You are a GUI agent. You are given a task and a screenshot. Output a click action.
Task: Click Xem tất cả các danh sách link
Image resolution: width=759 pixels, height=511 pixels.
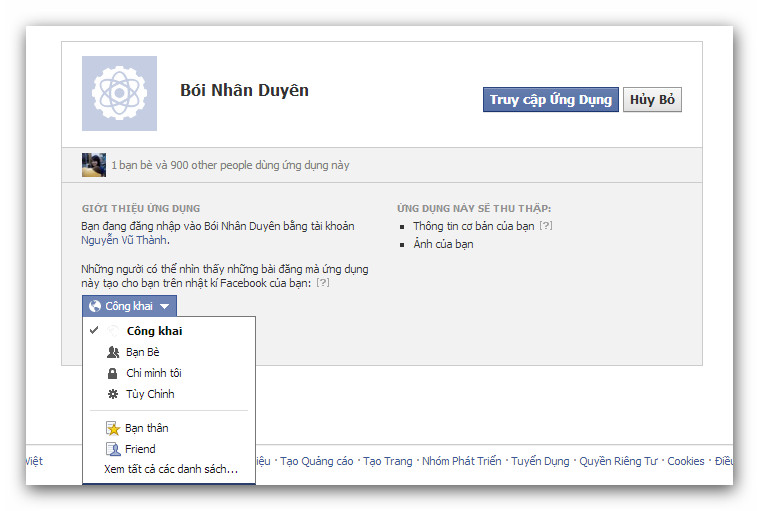[x=171, y=469]
